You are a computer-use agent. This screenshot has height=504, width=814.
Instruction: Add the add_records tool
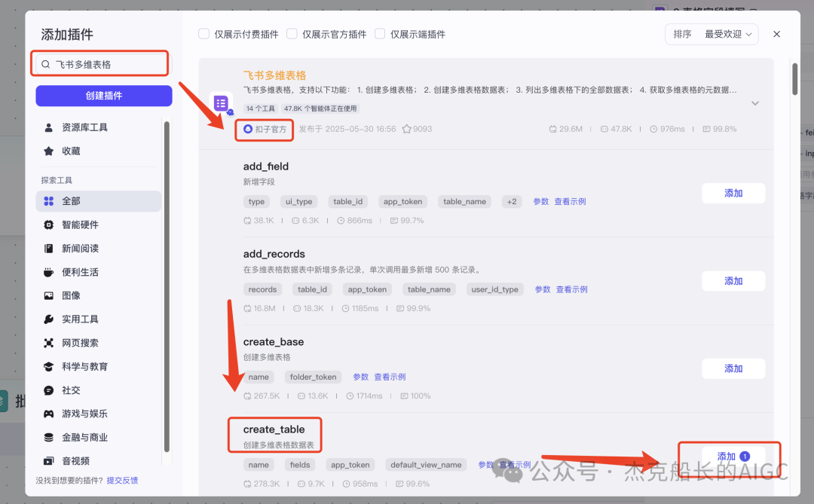(733, 281)
